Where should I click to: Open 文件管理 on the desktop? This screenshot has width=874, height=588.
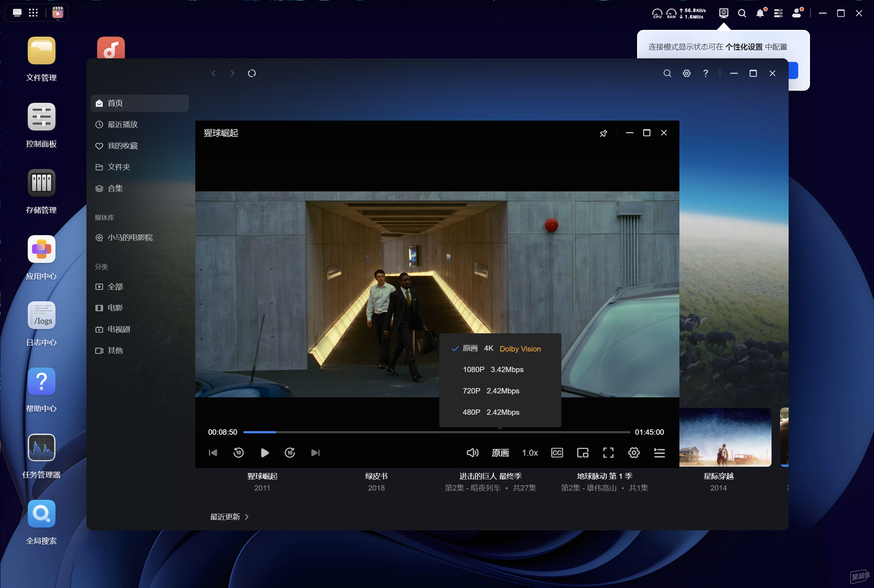(42, 59)
